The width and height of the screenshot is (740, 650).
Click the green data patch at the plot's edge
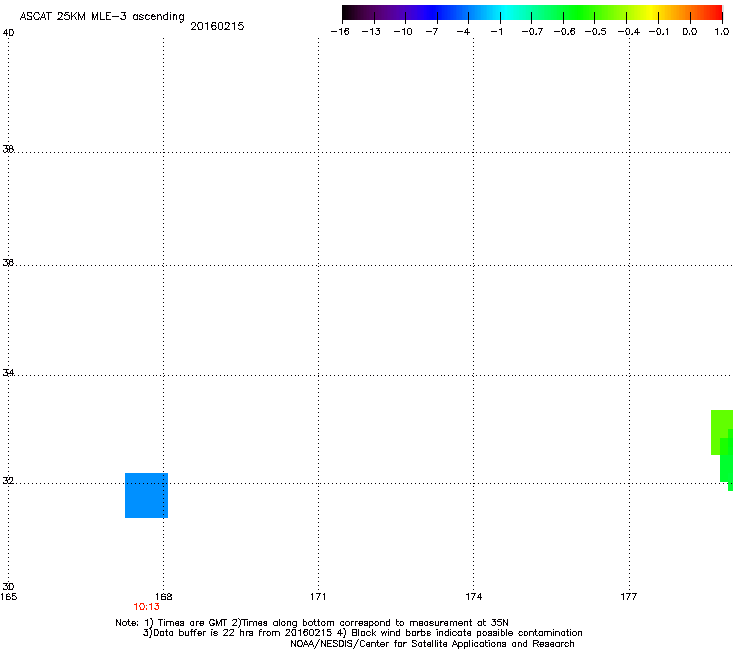coord(722,450)
